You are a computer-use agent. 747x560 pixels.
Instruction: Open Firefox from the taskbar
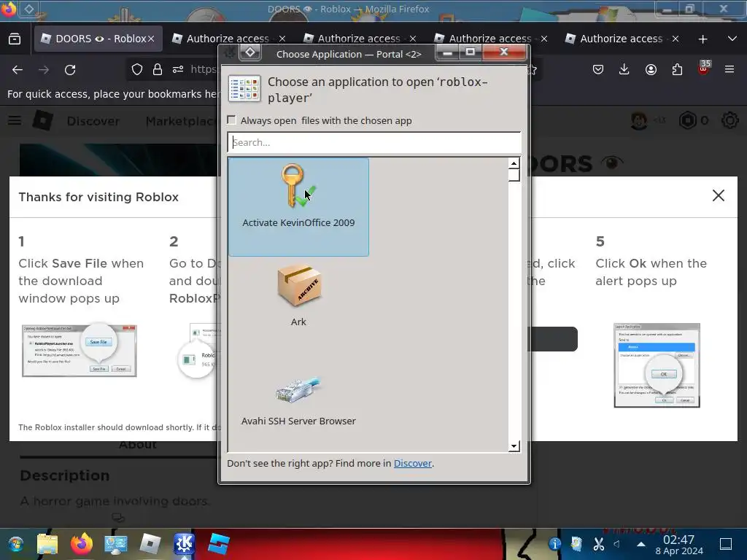[x=82, y=544]
